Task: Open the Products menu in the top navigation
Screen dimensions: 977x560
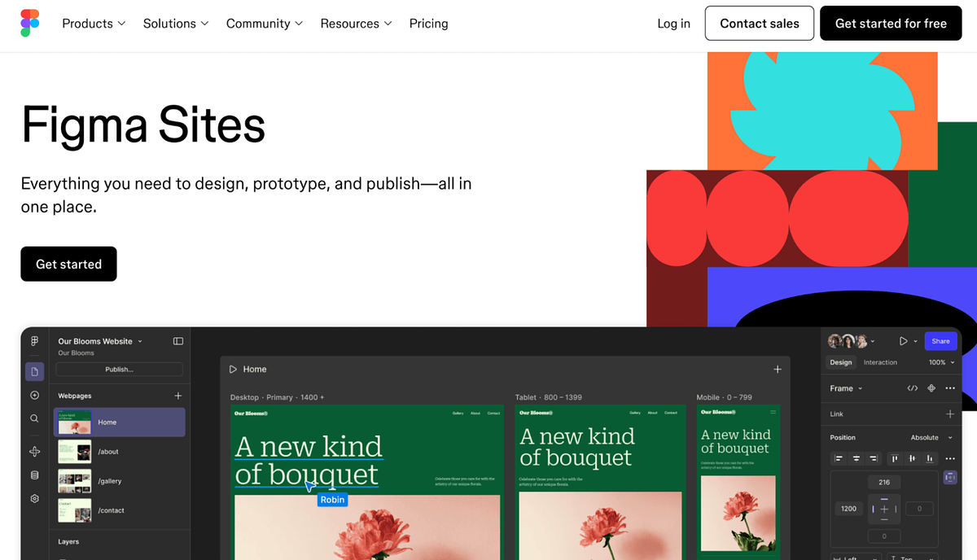Action: coord(93,24)
